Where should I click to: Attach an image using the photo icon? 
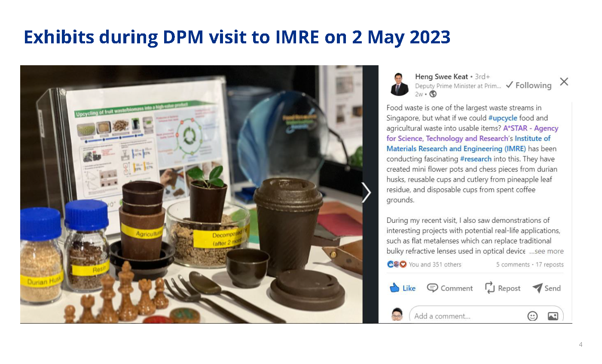(552, 316)
